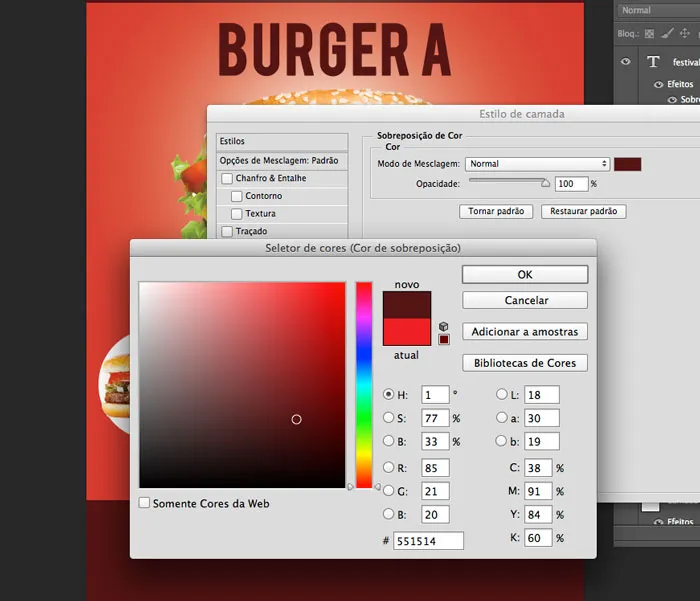Select the Lab a radio button

(502, 417)
